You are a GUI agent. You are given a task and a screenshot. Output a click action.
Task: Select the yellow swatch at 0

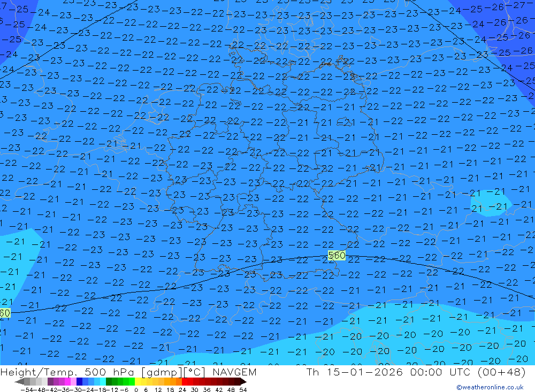tap(138, 381)
